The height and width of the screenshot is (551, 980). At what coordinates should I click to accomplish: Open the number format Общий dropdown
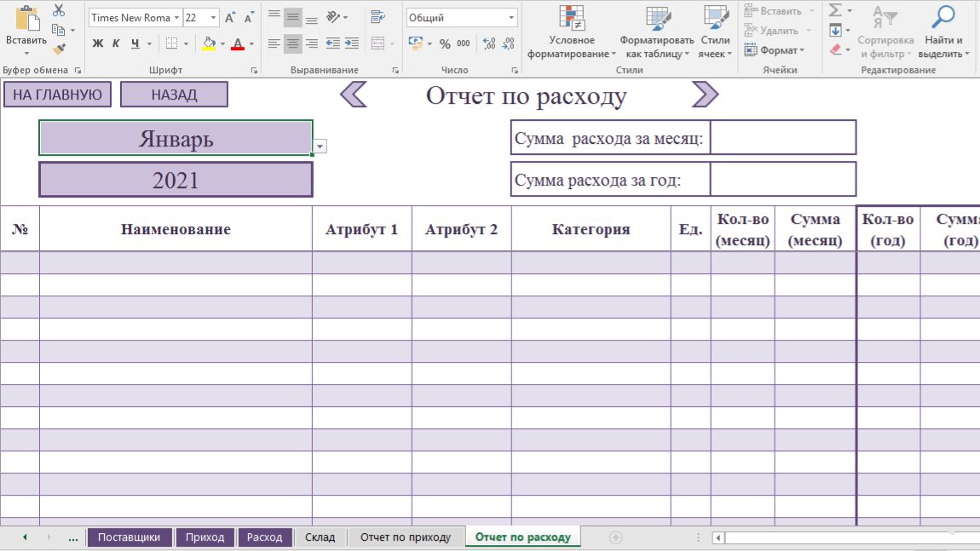[x=511, y=18]
